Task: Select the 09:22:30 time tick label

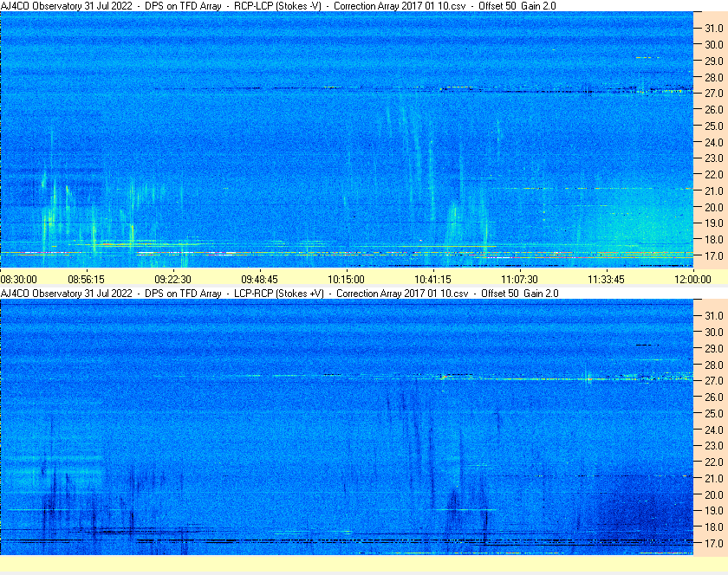Action: coord(172,280)
